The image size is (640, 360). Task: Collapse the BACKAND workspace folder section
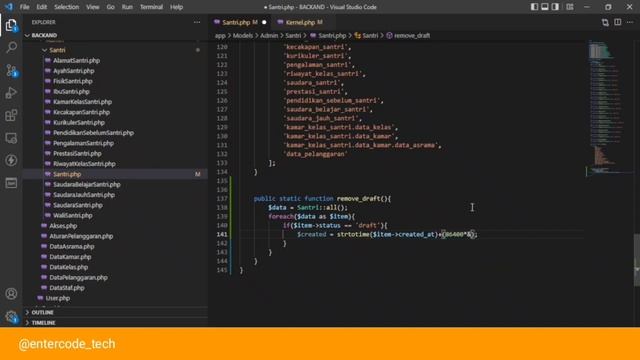click(x=115, y=36)
